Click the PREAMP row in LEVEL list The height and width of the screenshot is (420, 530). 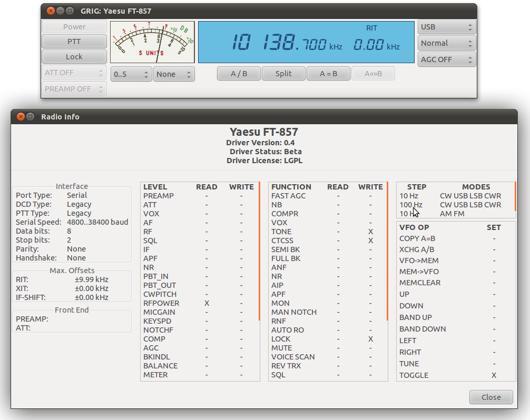[200, 196]
